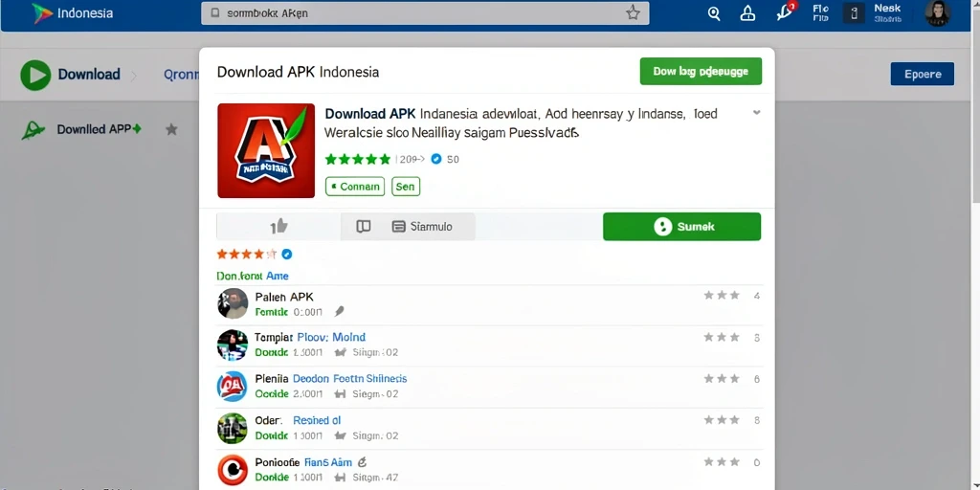Click the Ponioofie red circle icon

233,470
